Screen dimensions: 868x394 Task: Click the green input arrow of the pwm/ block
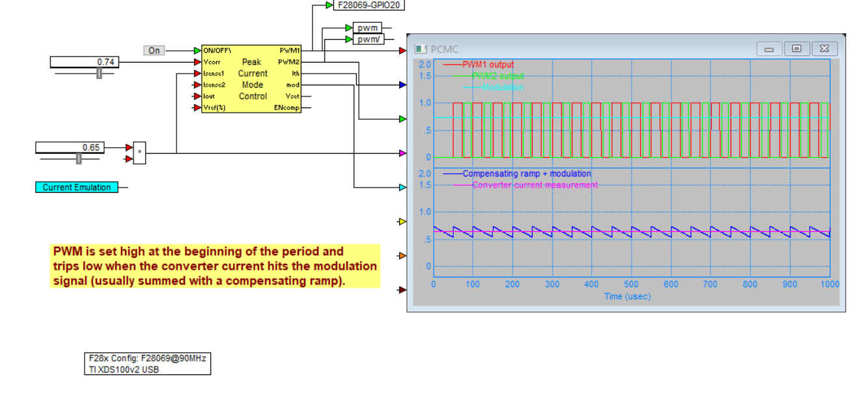click(x=349, y=39)
